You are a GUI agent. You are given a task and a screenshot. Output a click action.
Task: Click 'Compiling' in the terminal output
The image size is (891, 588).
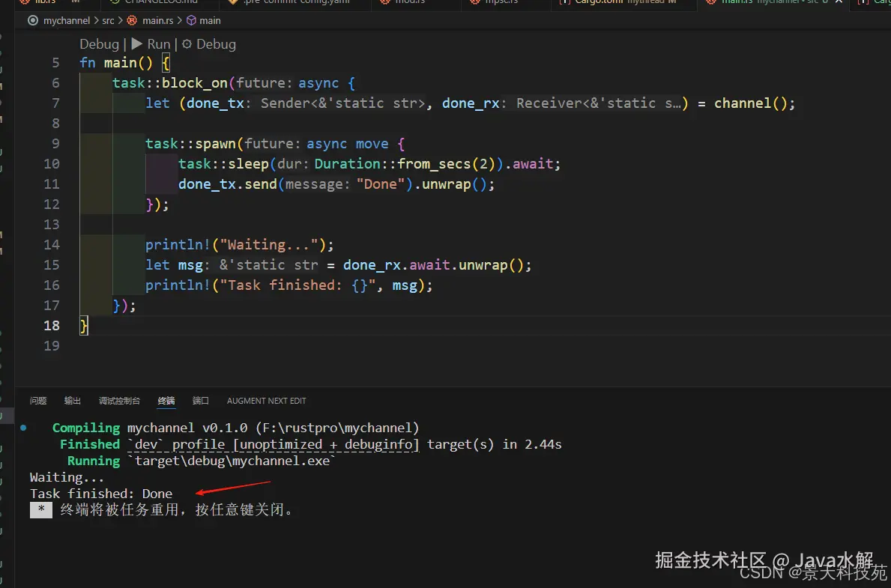tap(86, 428)
